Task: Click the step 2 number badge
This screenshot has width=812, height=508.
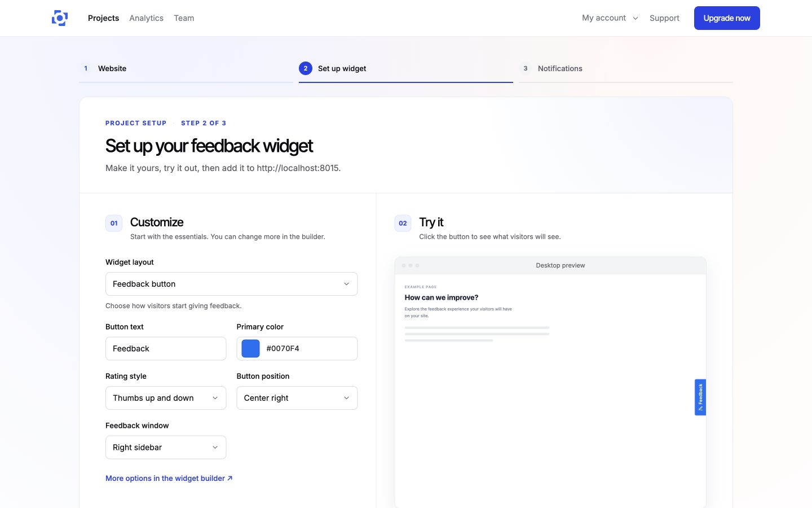Action: coord(306,68)
